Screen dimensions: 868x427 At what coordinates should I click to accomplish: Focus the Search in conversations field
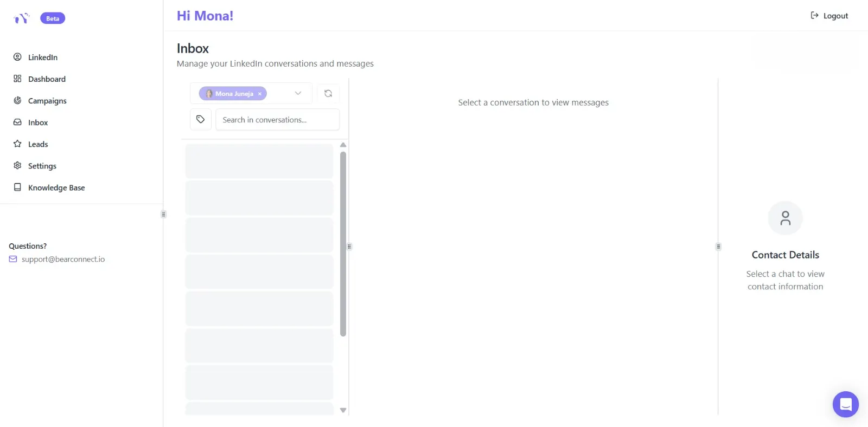pyautogui.click(x=277, y=120)
